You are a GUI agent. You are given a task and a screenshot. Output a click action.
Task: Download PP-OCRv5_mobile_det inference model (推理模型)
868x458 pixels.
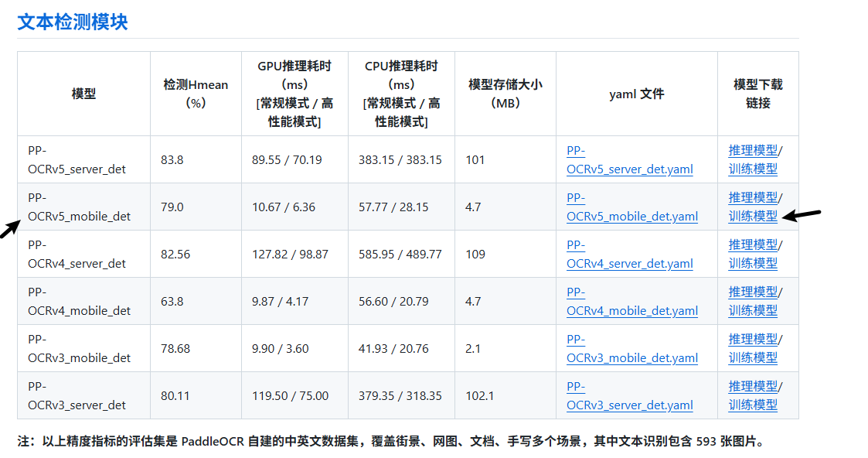pyautogui.click(x=752, y=197)
